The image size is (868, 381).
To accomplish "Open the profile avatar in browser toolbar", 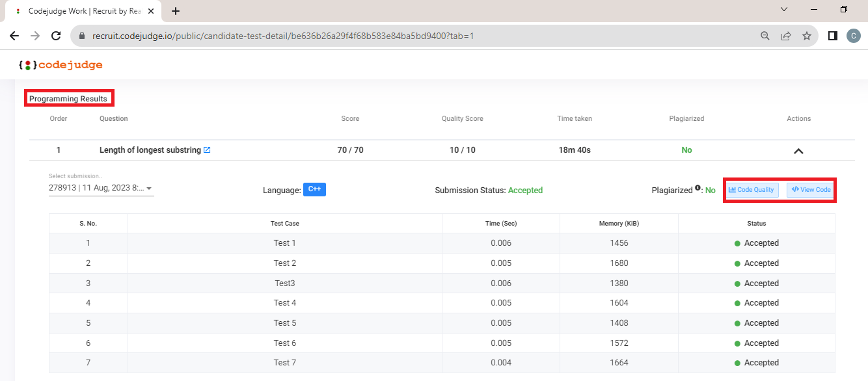I will click(x=854, y=36).
